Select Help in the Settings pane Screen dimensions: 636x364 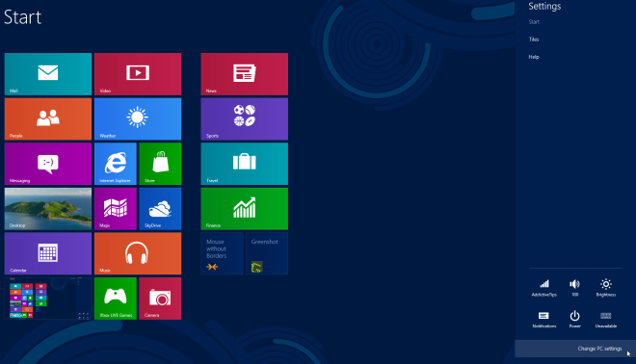pyautogui.click(x=534, y=57)
